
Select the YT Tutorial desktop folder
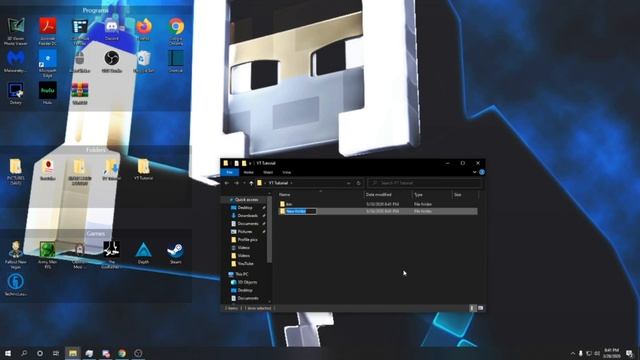(143, 169)
